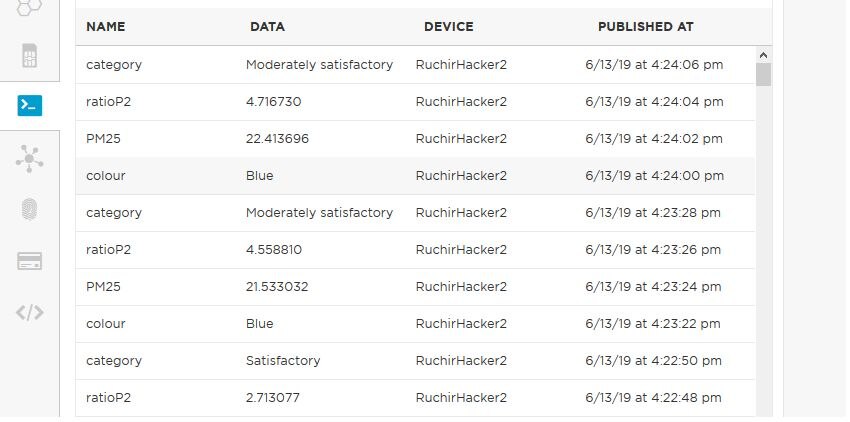This screenshot has width=850, height=422.
Task: Click the scrollbar up arrow
Action: coord(764,56)
